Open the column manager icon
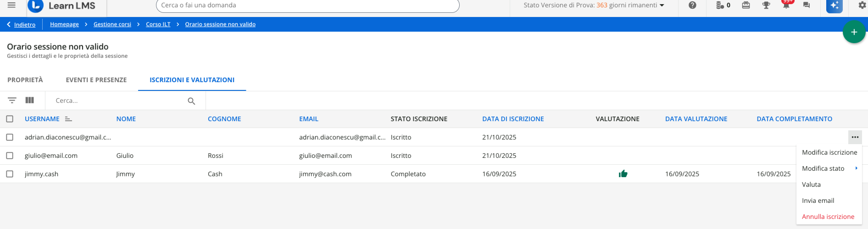The height and width of the screenshot is (229, 868). 30,101
